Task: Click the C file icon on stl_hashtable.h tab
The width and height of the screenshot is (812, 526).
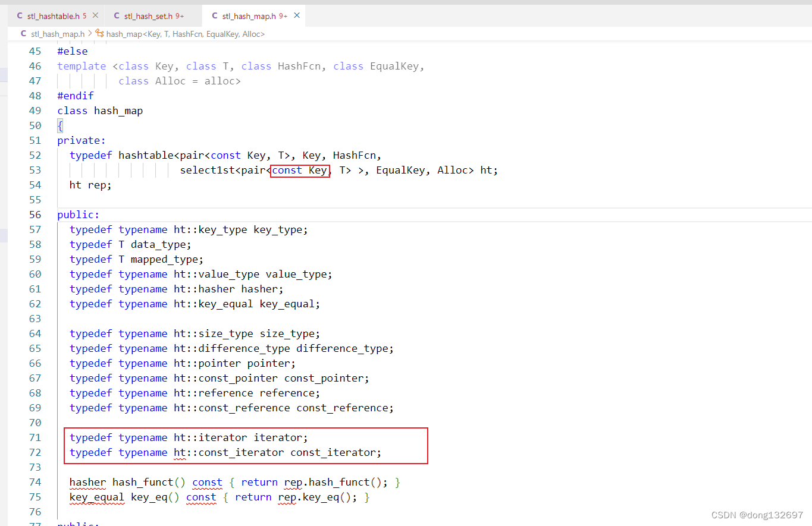Action: point(20,16)
